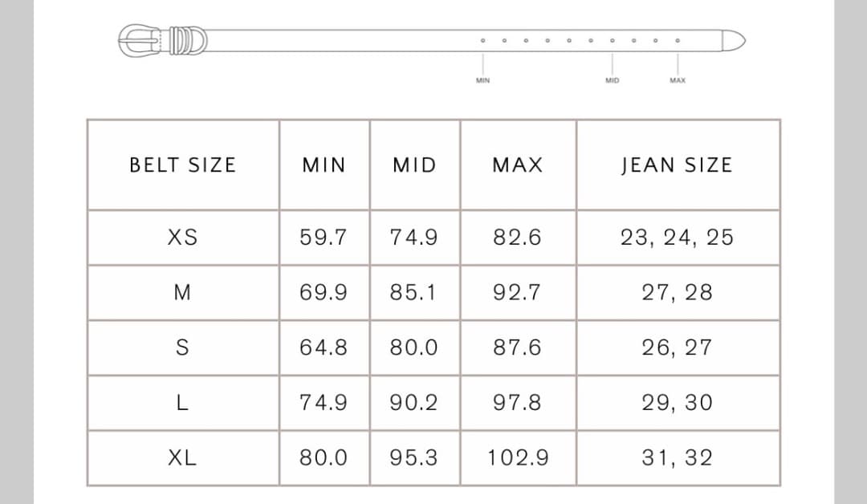867x504 pixels.
Task: Select the JEAN SIZE column header
Action: [x=677, y=165]
